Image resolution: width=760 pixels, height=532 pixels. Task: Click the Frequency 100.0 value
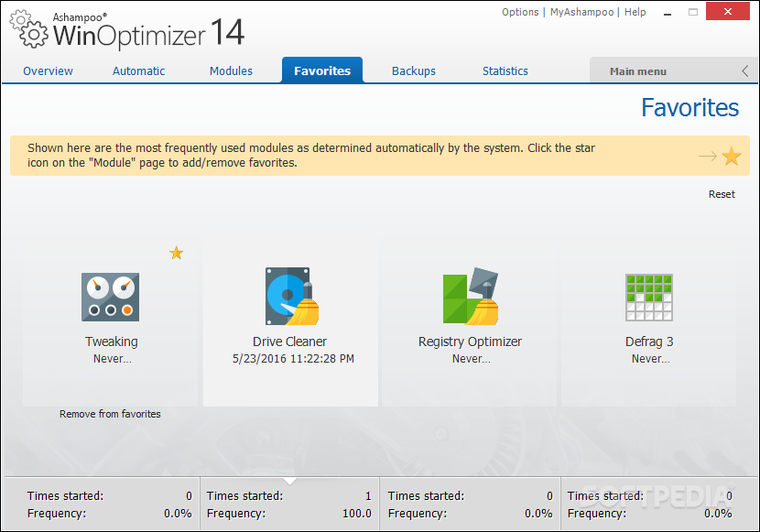357,513
